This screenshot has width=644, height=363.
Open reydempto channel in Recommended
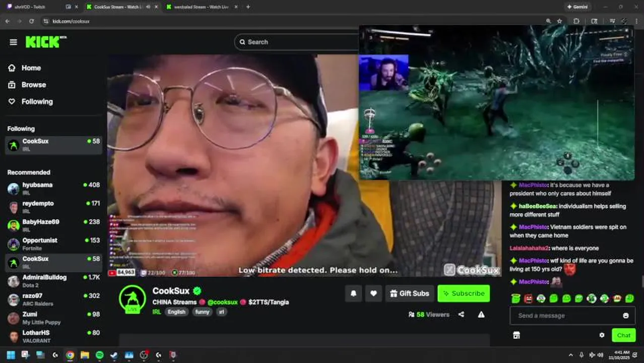tap(53, 207)
